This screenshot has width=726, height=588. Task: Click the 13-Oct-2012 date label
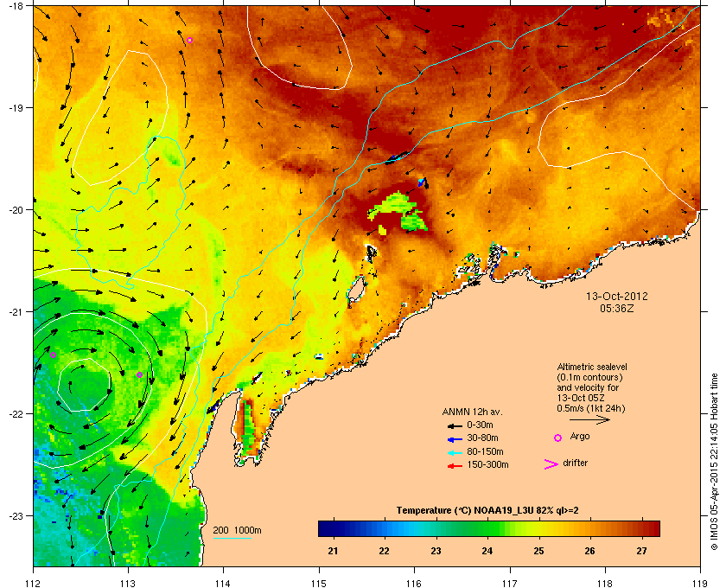(617, 297)
